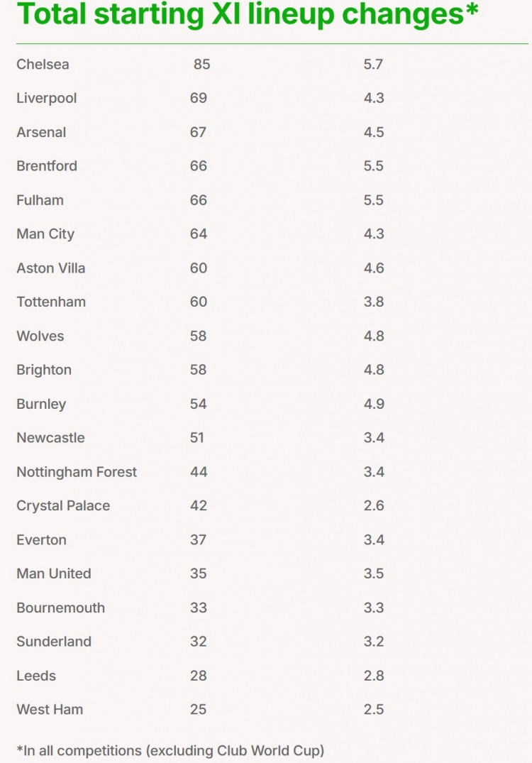532x763 pixels.
Task: Select the Nottingham Forest team name
Action: [x=77, y=472]
